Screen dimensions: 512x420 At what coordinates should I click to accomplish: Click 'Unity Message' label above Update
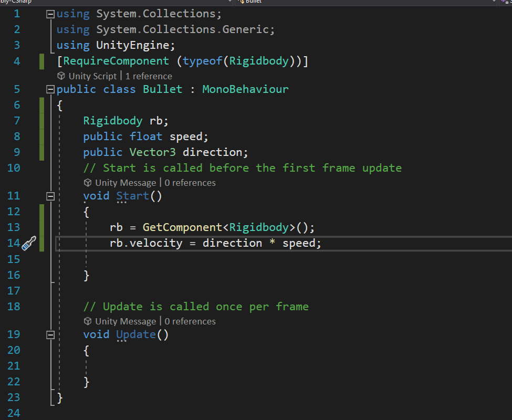pyautogui.click(x=126, y=322)
